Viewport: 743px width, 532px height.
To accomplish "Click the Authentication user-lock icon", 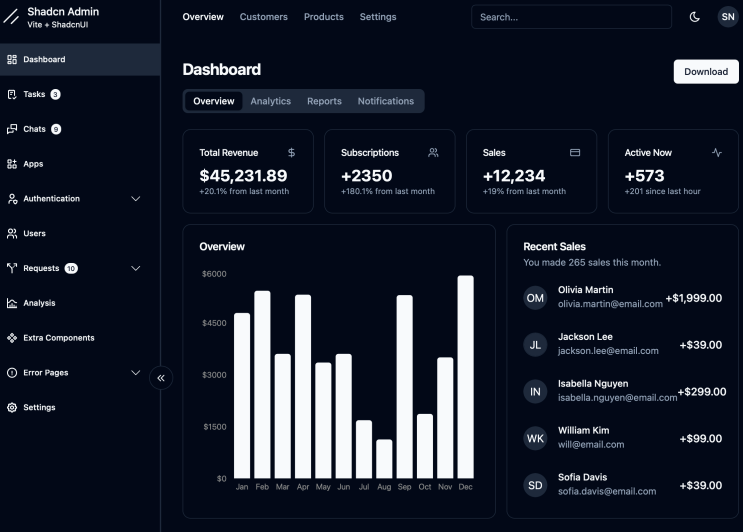I will [x=12, y=198].
